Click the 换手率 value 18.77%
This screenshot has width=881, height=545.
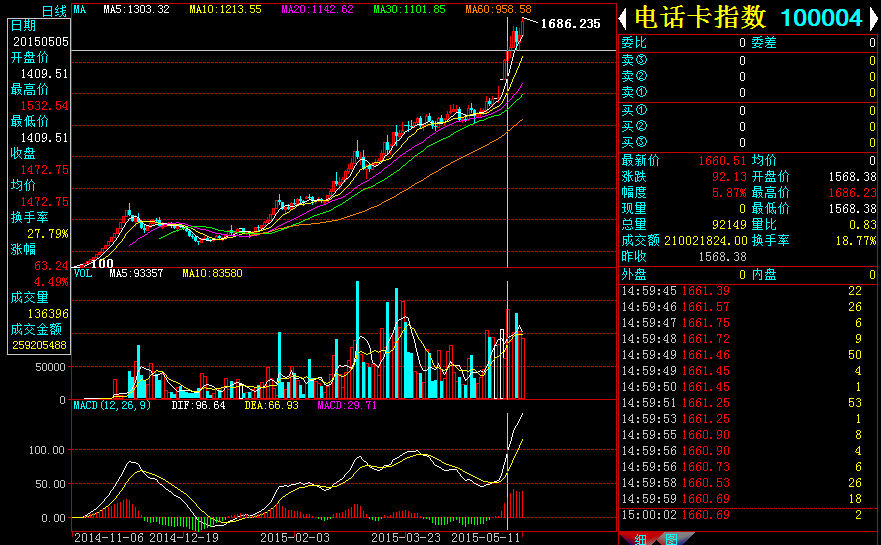856,240
